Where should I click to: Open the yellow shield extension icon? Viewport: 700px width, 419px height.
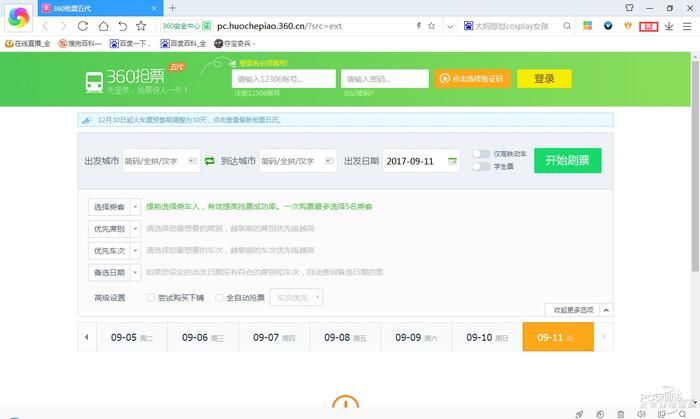coord(628,26)
